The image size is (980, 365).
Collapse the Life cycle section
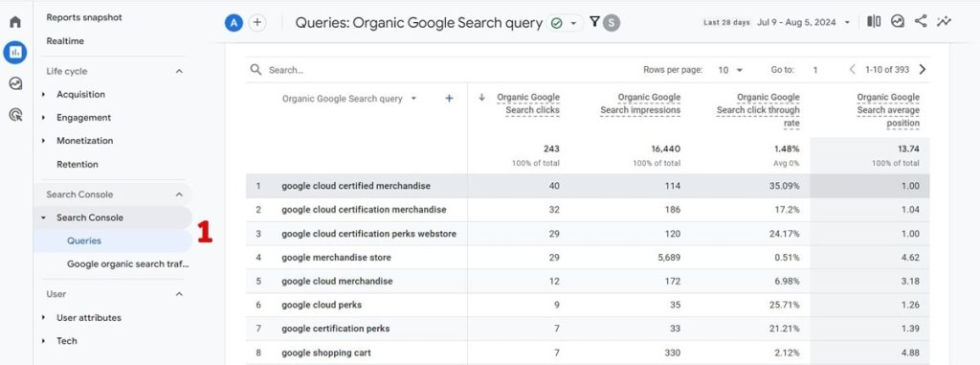click(x=179, y=72)
